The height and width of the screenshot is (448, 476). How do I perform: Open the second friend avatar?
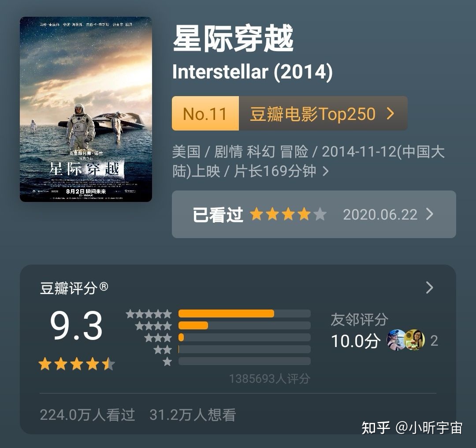pyautogui.click(x=415, y=340)
